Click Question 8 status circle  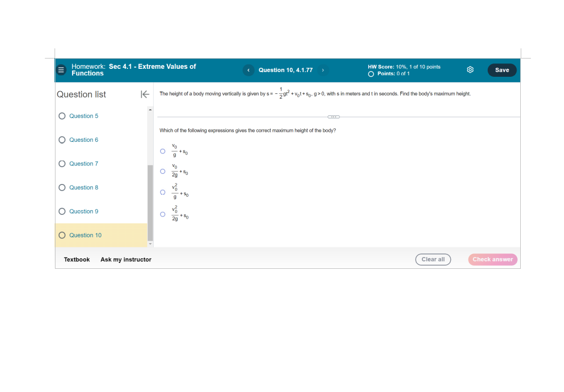coord(62,188)
